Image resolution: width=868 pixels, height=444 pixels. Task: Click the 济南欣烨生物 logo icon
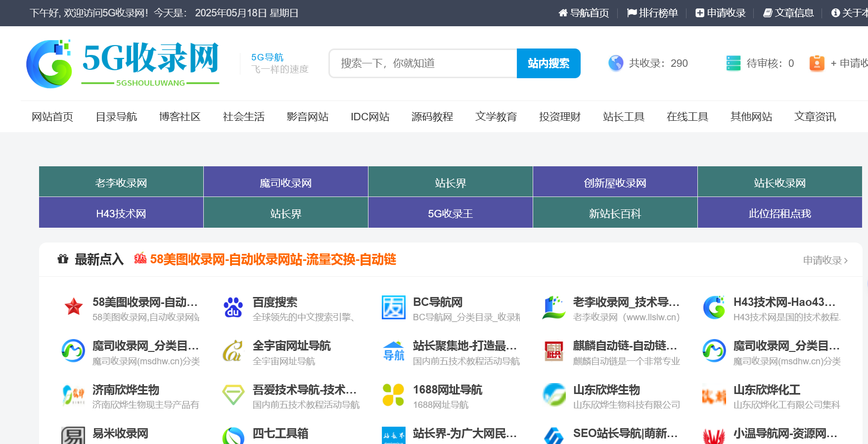point(73,395)
